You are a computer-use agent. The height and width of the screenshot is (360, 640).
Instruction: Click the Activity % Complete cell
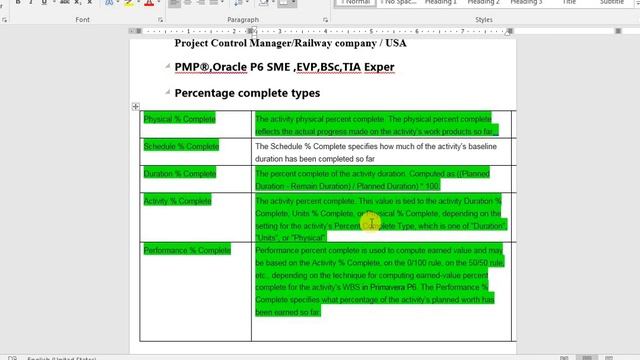click(x=196, y=217)
